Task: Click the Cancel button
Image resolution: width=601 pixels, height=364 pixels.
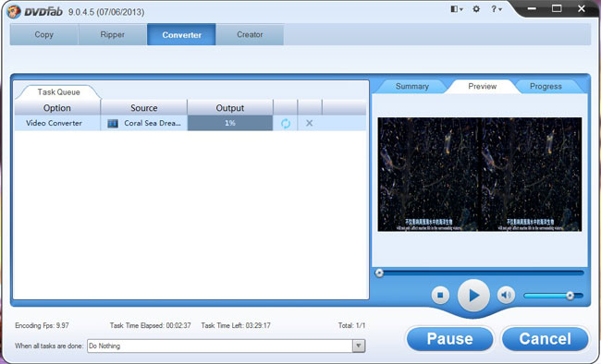Action: coord(545,339)
